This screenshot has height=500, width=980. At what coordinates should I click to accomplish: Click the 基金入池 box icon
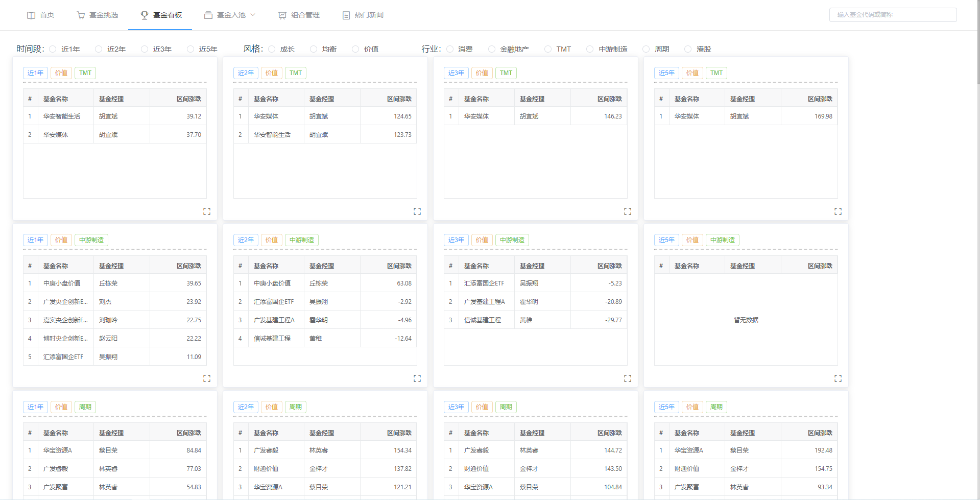coord(208,15)
